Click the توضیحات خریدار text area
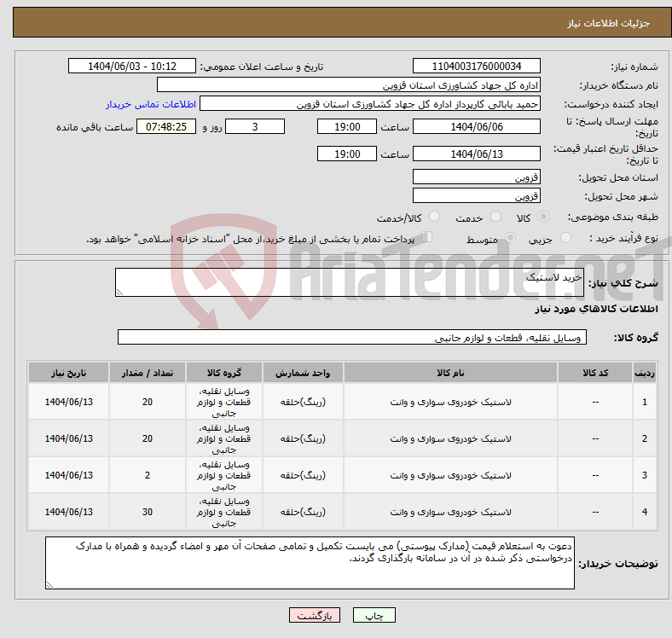Viewport: 672px width, 638px height. (x=310, y=563)
